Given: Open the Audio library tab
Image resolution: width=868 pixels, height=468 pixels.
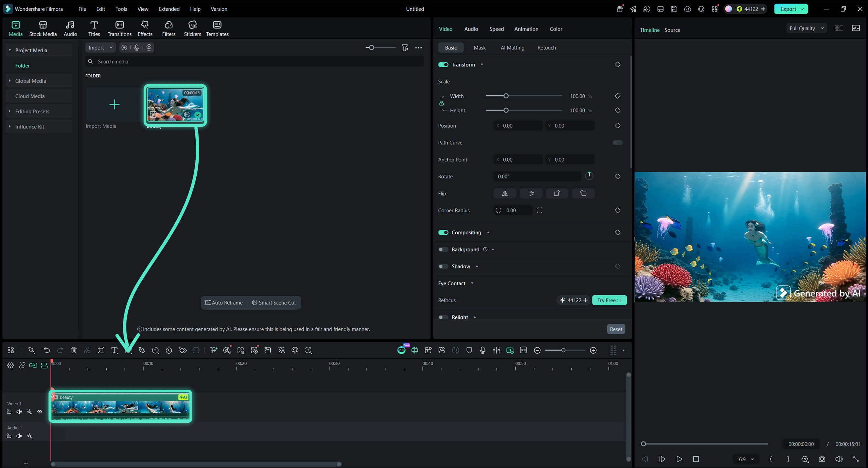Looking at the screenshot, I should (70, 29).
